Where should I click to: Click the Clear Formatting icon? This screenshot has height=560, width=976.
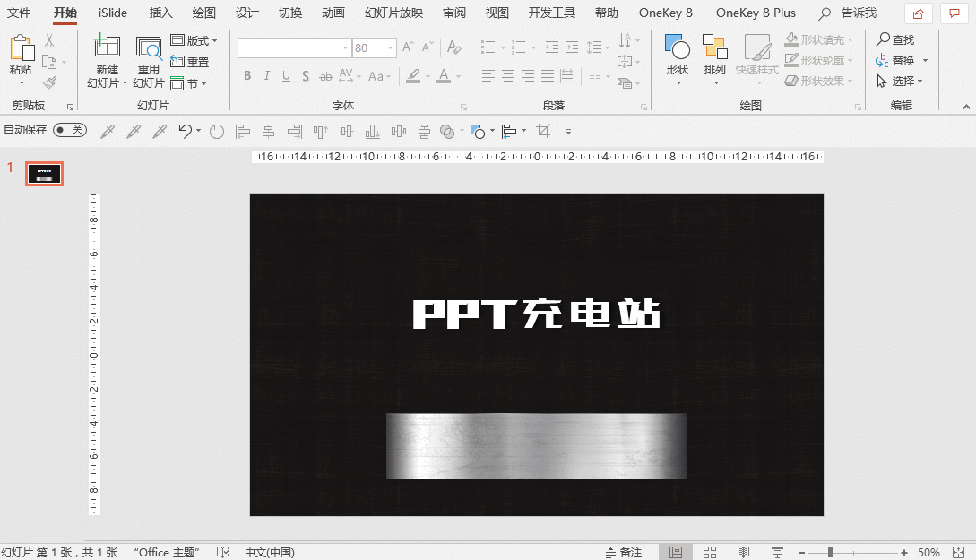453,47
